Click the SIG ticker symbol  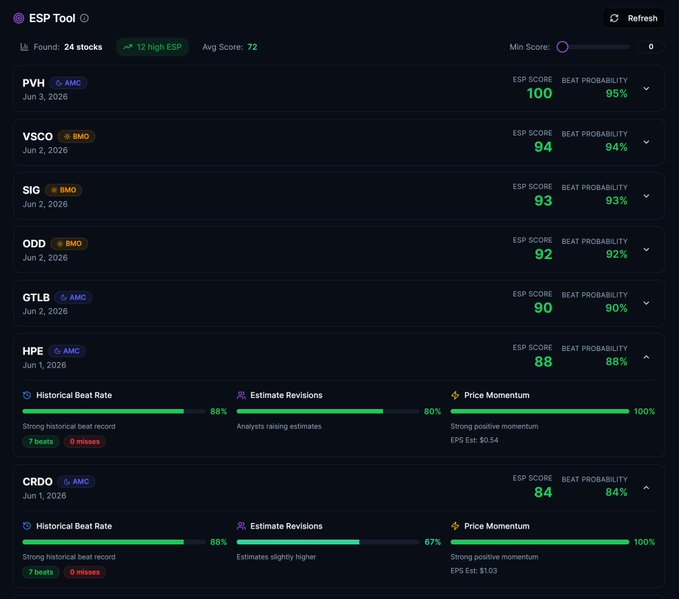tap(31, 190)
